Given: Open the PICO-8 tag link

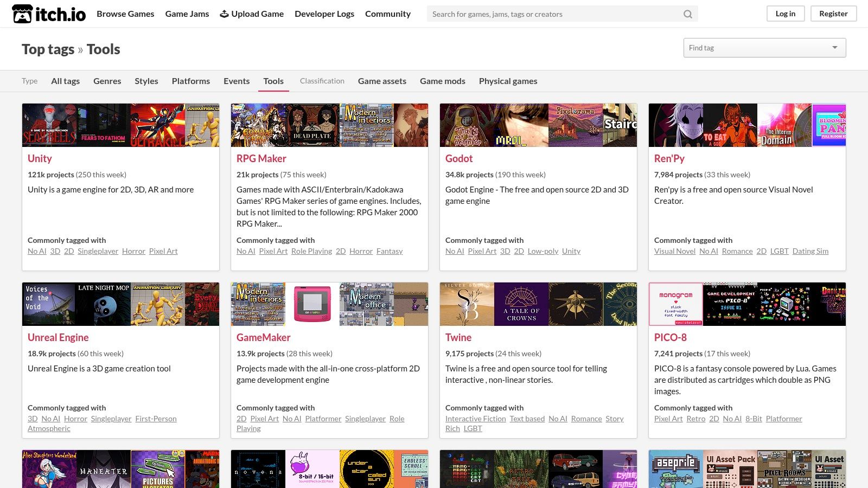Looking at the screenshot, I should tap(671, 337).
